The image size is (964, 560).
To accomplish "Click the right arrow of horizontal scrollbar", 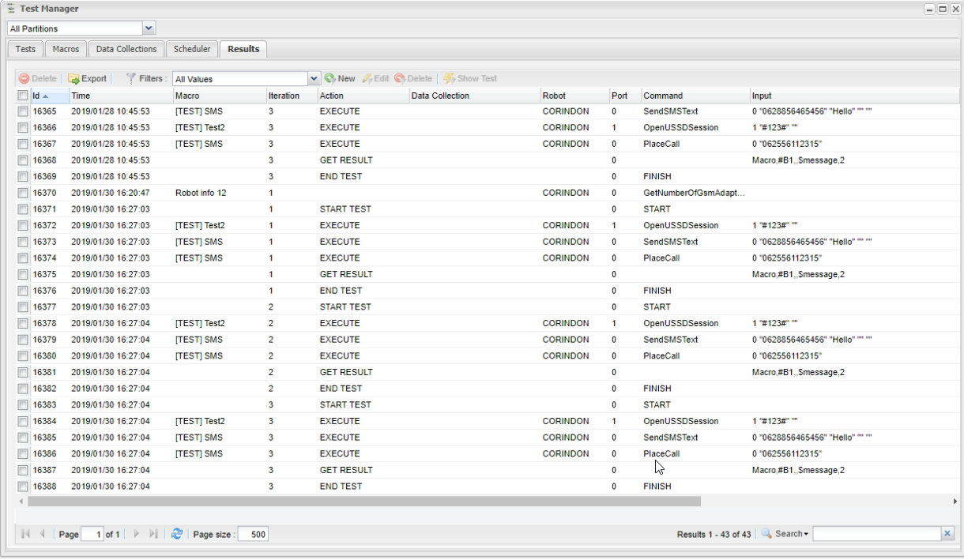I will [955, 501].
